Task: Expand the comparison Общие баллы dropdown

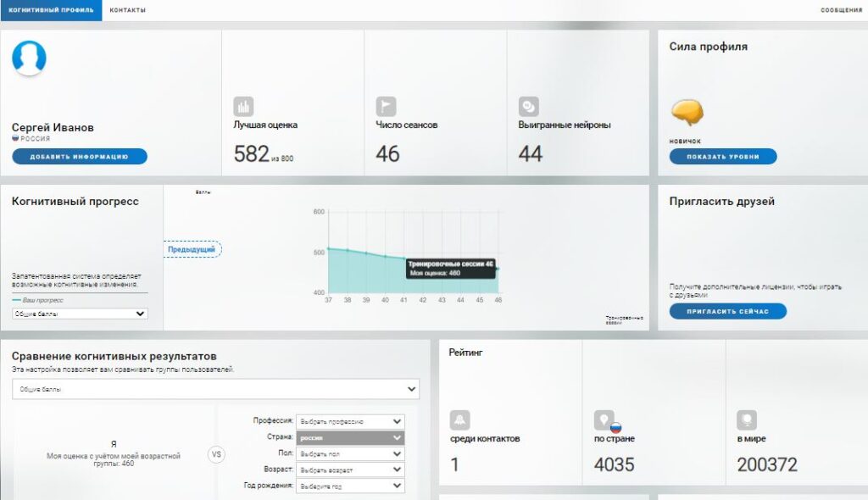Action: coord(215,389)
